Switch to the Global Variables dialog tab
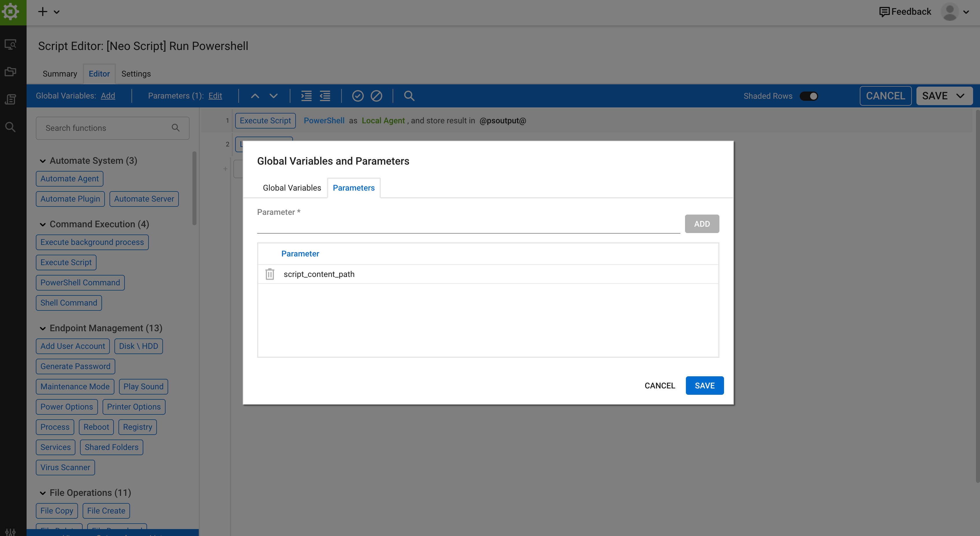 tap(292, 188)
